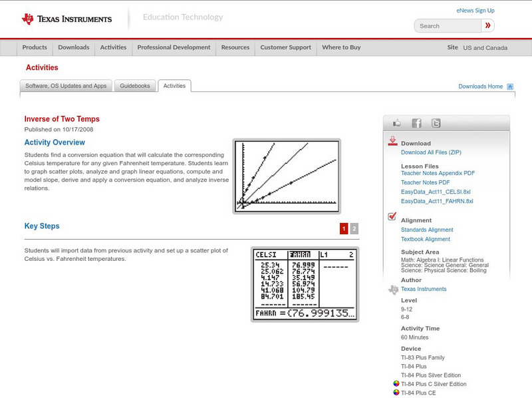Open the Customer Support menu
Viewport: 532px width, 398px height.
(x=286, y=47)
